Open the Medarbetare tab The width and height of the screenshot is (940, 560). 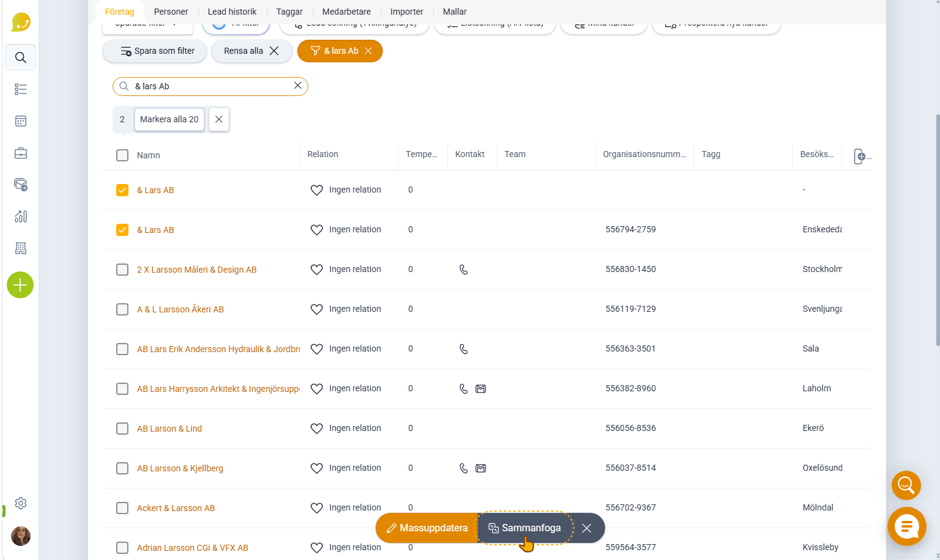(347, 12)
